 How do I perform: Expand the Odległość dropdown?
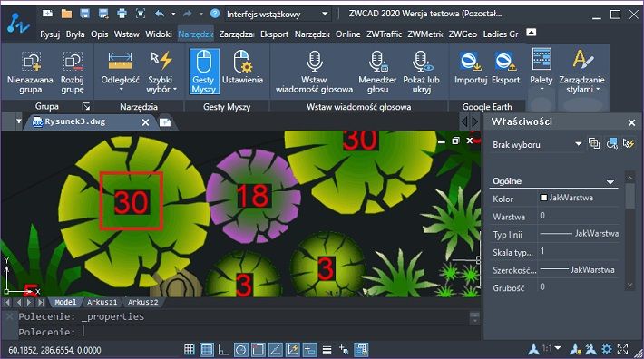tap(121, 89)
